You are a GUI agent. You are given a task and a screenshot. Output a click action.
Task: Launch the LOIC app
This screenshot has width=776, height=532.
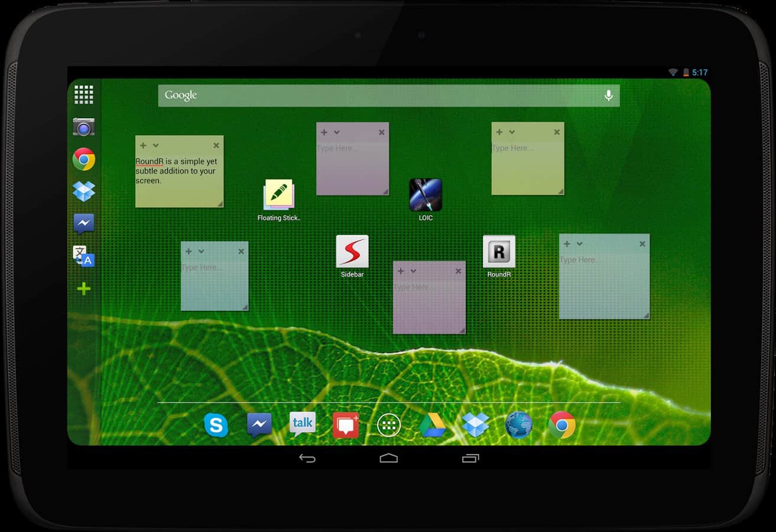pyautogui.click(x=426, y=195)
